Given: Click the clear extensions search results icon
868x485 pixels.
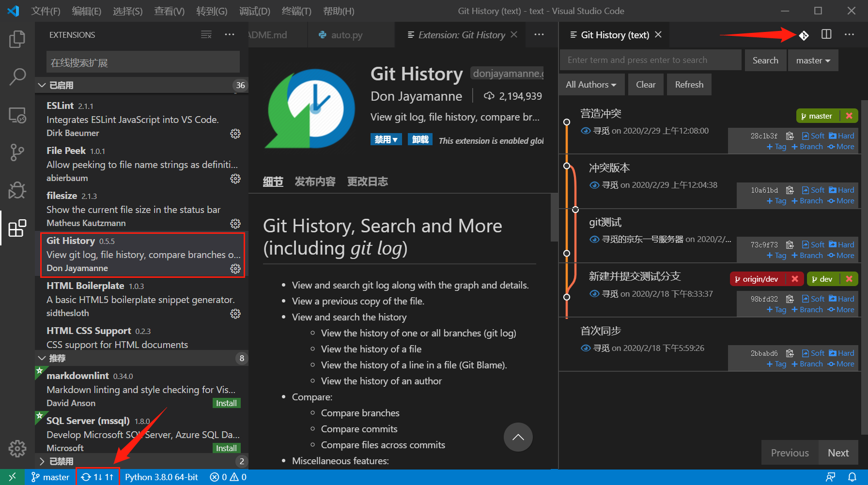Looking at the screenshot, I should click(x=206, y=35).
